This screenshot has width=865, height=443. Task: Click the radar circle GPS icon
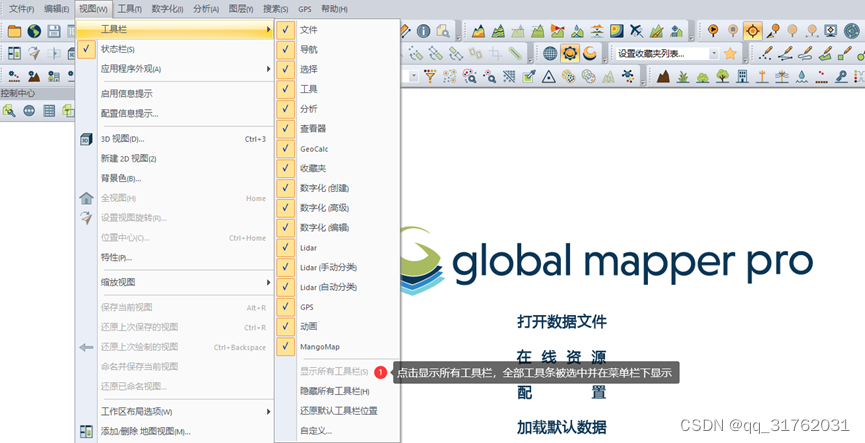click(852, 31)
